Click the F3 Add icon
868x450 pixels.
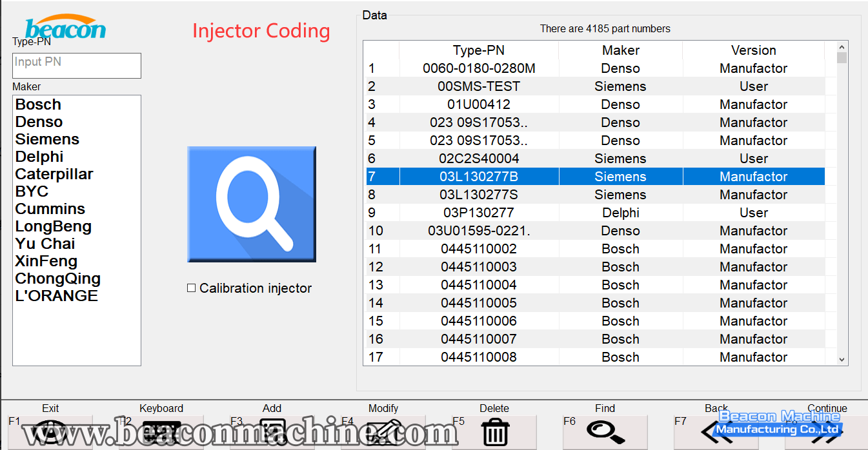272,432
